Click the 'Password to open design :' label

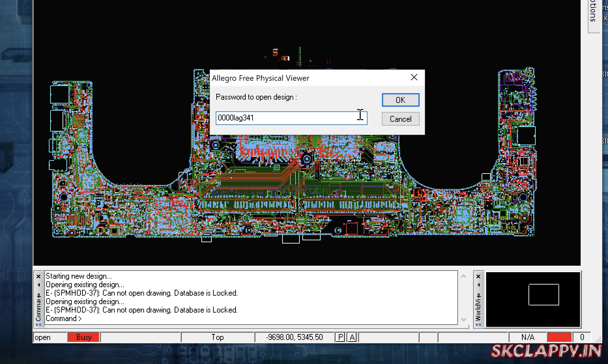coord(256,97)
